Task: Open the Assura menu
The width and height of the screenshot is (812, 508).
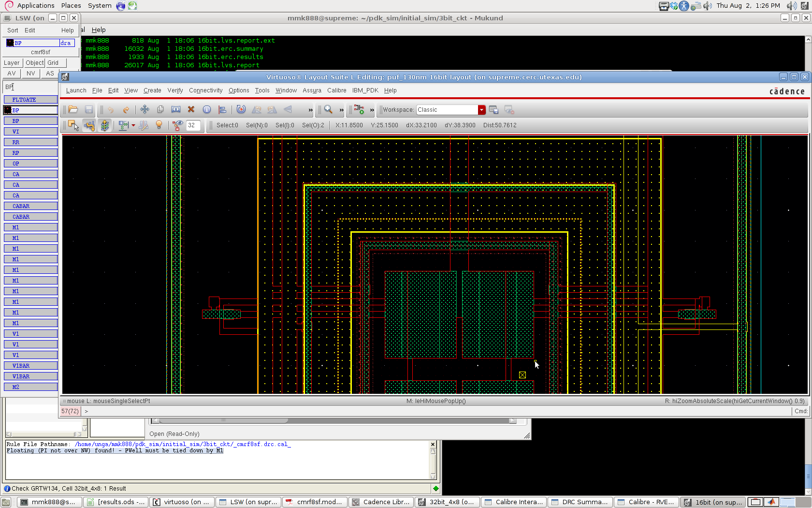Action: pos(312,90)
